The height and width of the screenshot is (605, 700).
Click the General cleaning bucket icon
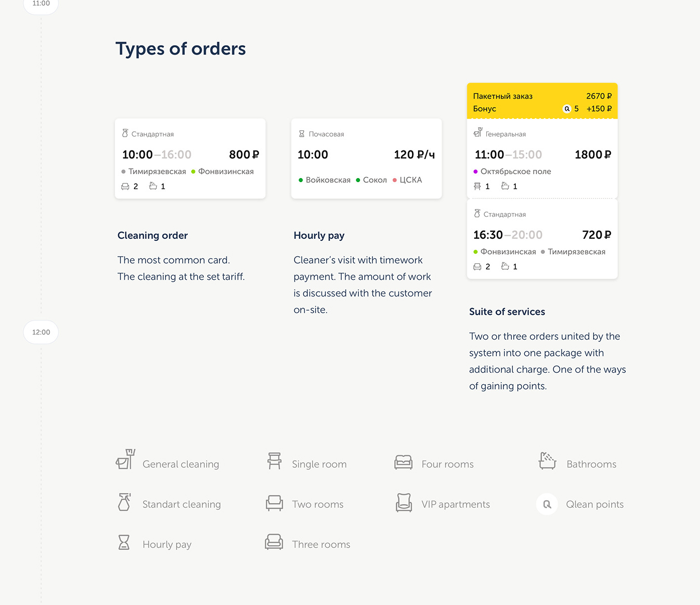pyautogui.click(x=125, y=459)
